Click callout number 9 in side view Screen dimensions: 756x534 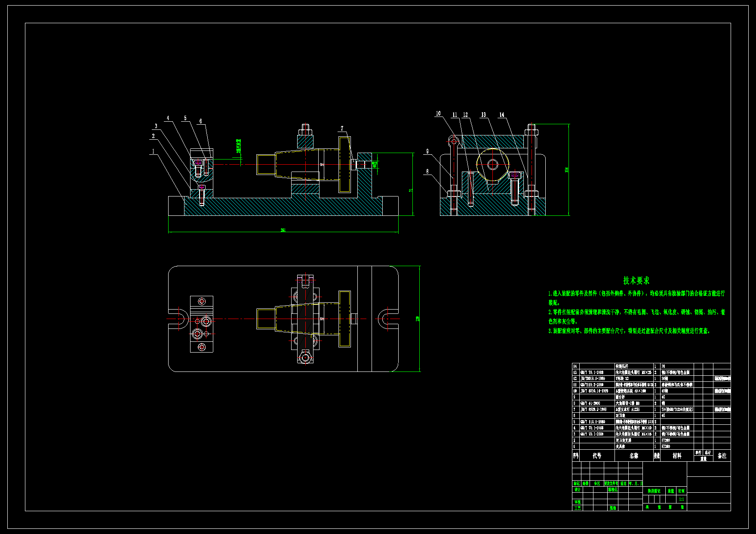pos(427,151)
